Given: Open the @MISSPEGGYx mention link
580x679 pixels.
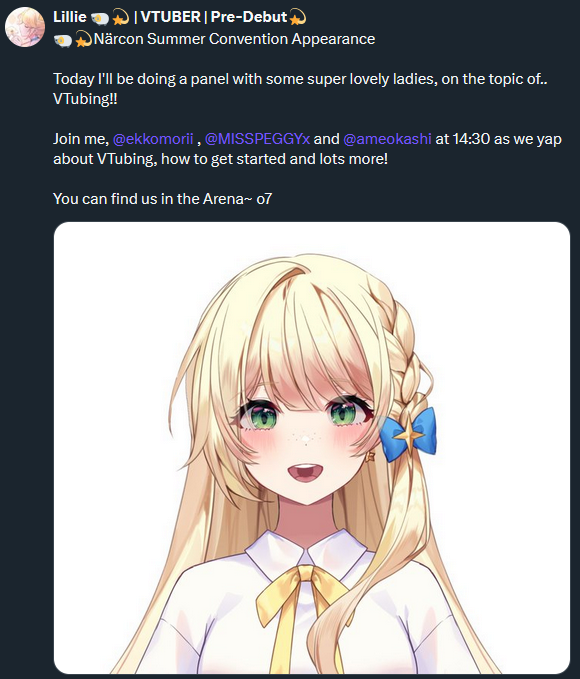Looking at the screenshot, I should tap(257, 139).
